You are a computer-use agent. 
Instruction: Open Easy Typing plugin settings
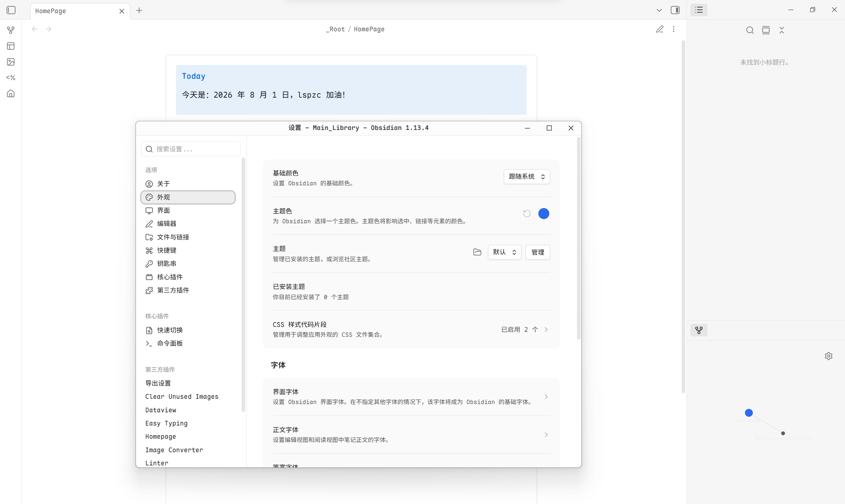pos(188,423)
